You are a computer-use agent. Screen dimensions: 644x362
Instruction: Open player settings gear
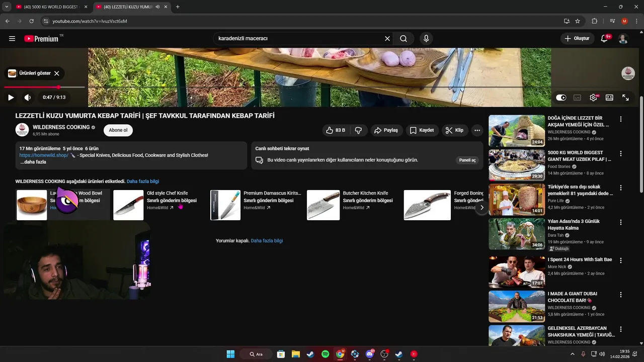(x=593, y=98)
